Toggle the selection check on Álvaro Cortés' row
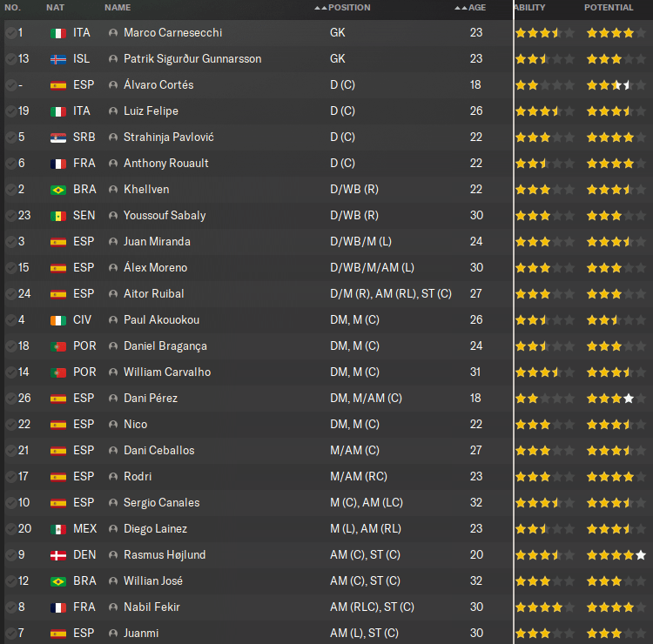Viewport: 653px width, 644px height. [x=10, y=85]
